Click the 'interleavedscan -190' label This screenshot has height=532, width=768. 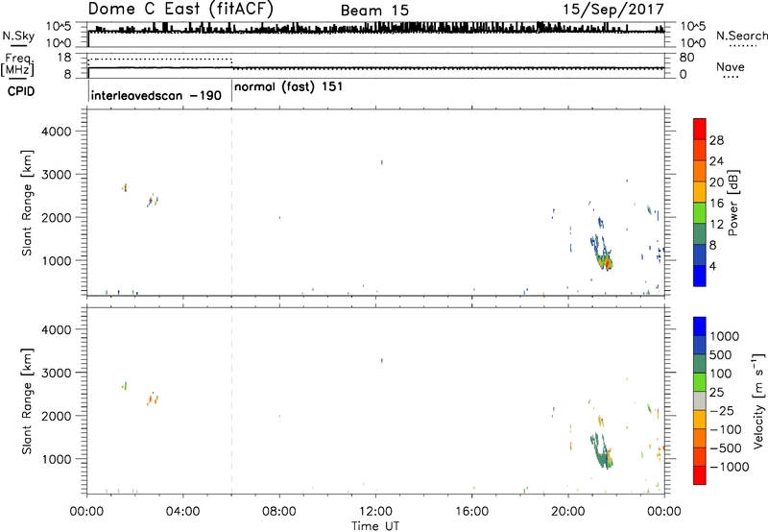click(x=156, y=95)
